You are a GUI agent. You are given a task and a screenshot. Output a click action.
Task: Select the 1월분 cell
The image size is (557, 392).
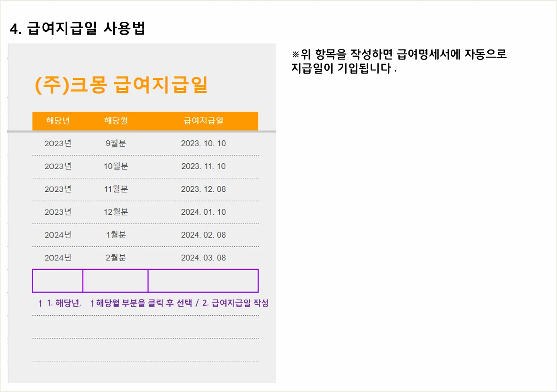click(116, 235)
